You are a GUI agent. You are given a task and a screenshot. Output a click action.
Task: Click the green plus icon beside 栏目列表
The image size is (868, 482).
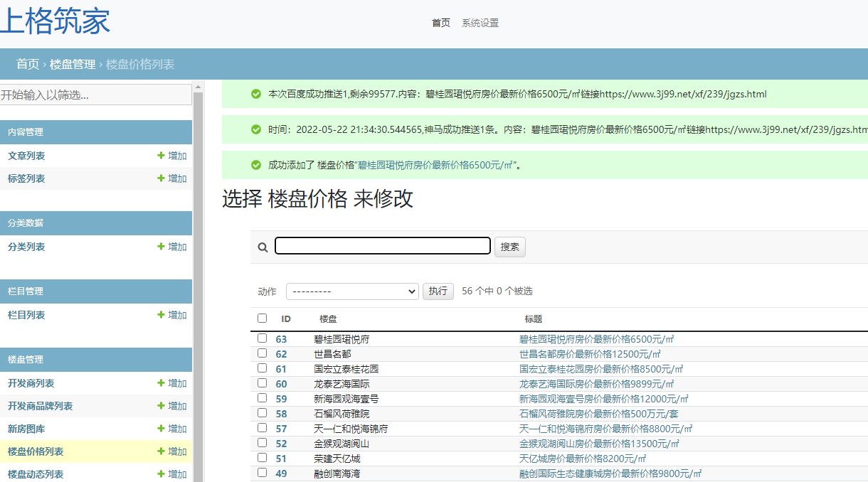[x=162, y=315]
